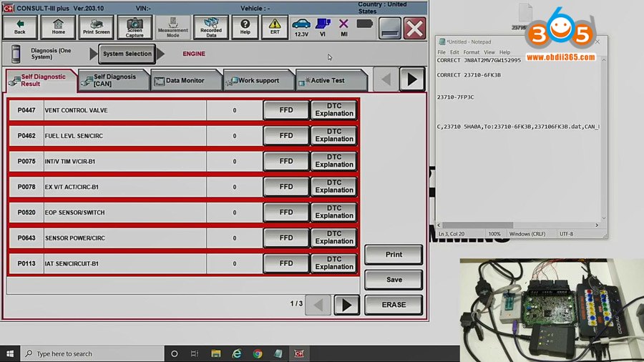The height and width of the screenshot is (362, 644).
Task: Switch to Self Diagnostic Result tab
Action: (x=42, y=80)
